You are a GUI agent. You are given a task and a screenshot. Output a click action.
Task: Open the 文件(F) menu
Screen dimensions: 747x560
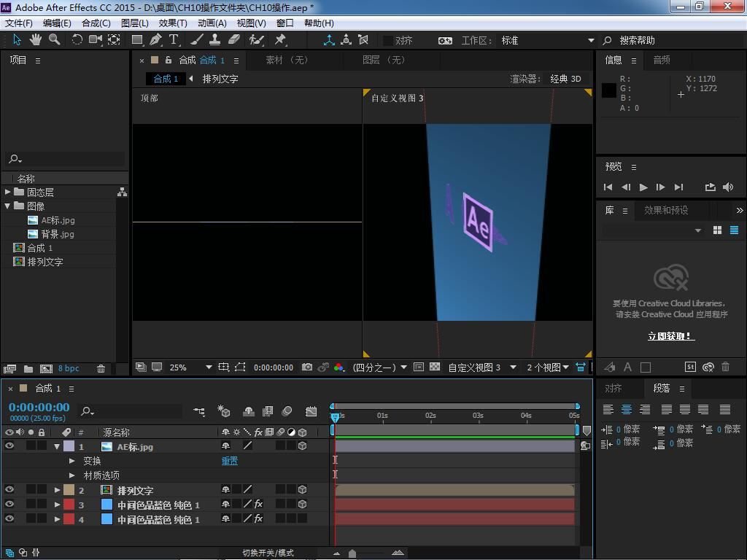click(18, 23)
